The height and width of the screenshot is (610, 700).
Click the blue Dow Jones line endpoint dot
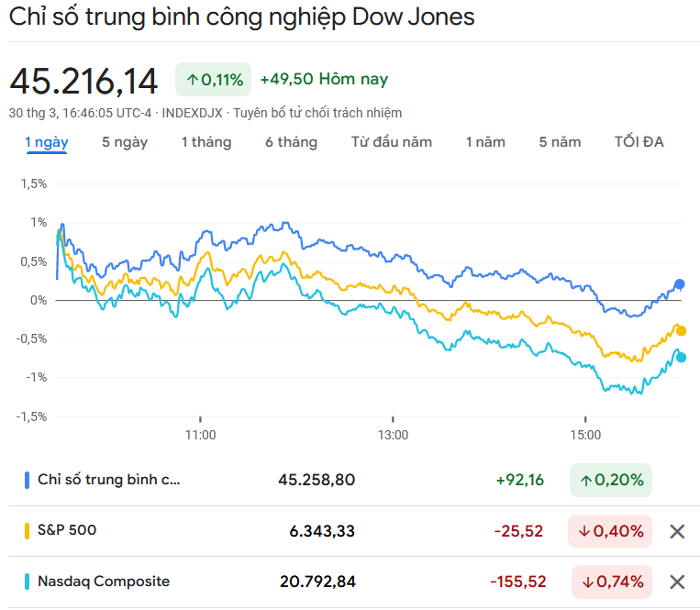coord(679,284)
